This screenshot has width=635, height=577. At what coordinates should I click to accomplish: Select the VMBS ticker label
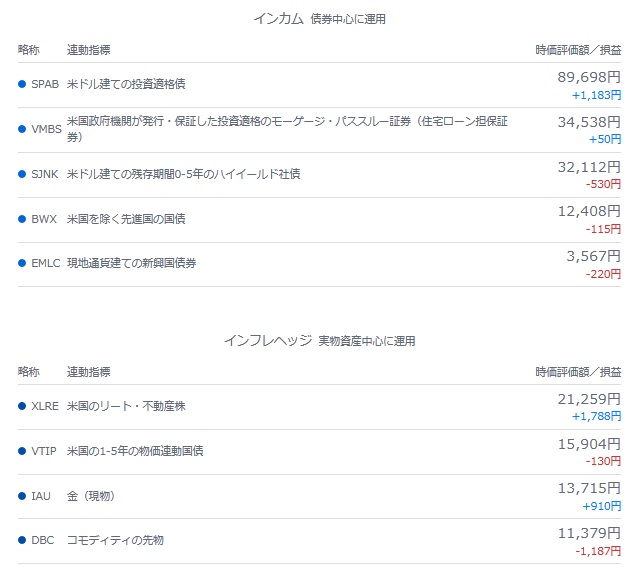pyautogui.click(x=47, y=129)
